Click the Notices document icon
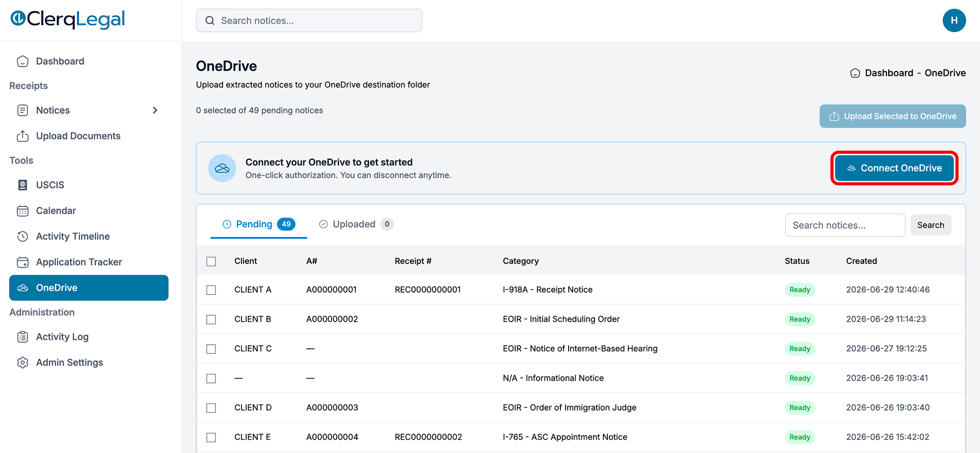This screenshot has width=980, height=453. pos(22,110)
